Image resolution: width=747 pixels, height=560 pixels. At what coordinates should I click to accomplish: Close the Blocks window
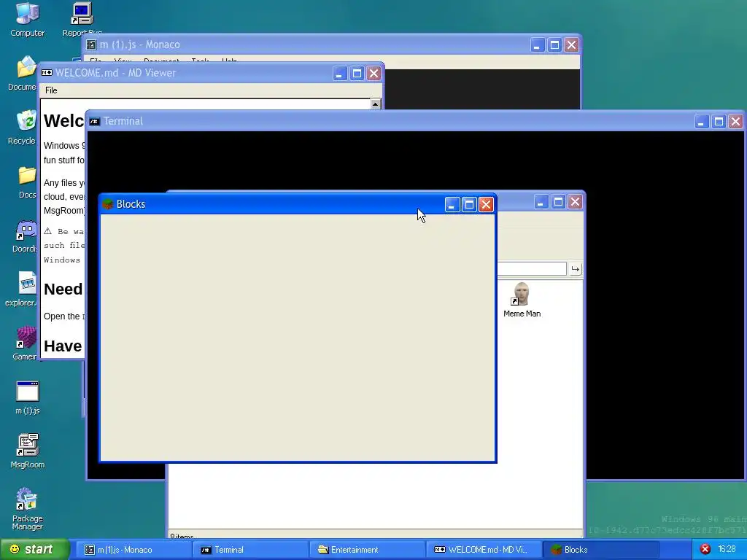tap(486, 204)
